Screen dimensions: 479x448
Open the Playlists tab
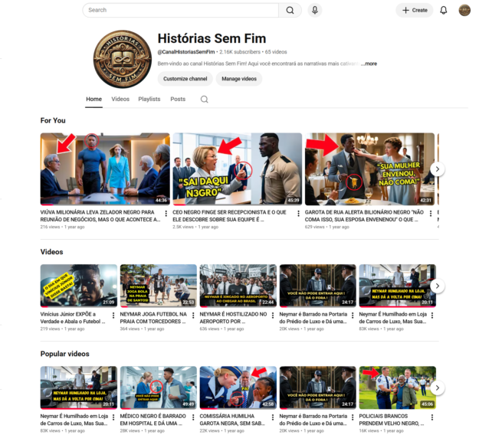(x=149, y=100)
